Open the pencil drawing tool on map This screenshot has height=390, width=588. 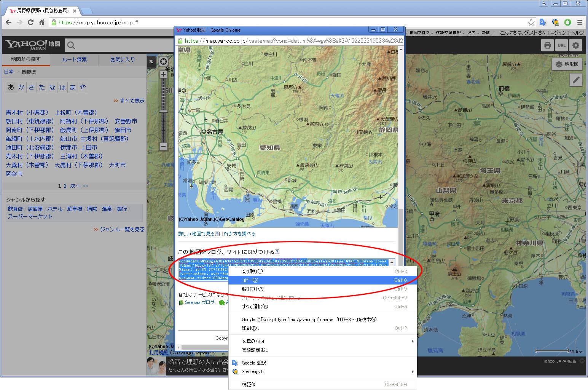tap(576, 80)
